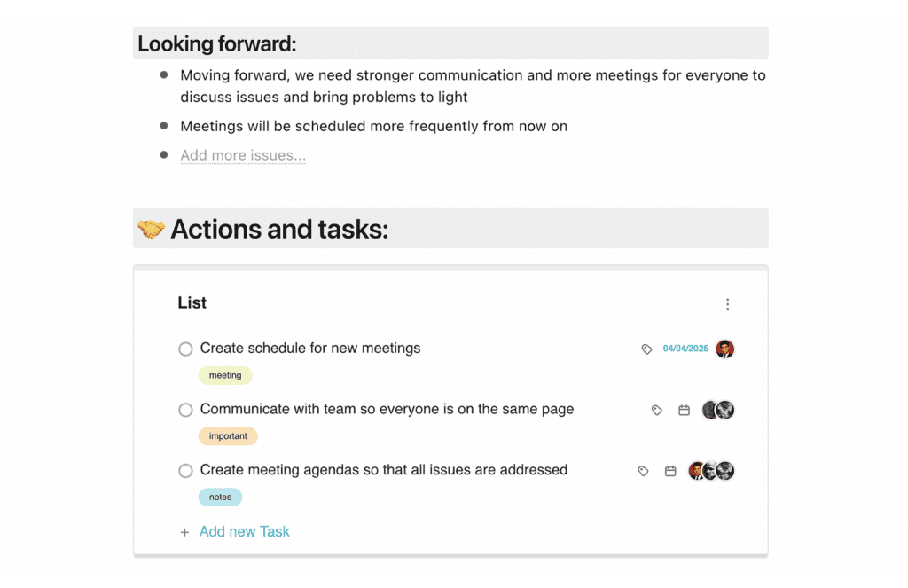Open assignee avatars on Create meeting agendas task
The image size is (908, 588).
711,471
